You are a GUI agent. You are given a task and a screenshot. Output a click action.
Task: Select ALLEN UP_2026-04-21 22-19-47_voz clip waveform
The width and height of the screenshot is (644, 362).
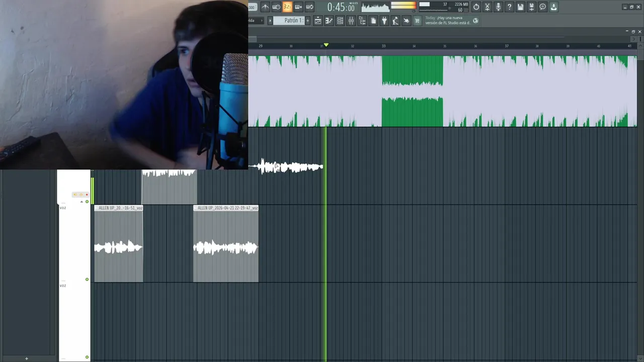click(x=226, y=247)
